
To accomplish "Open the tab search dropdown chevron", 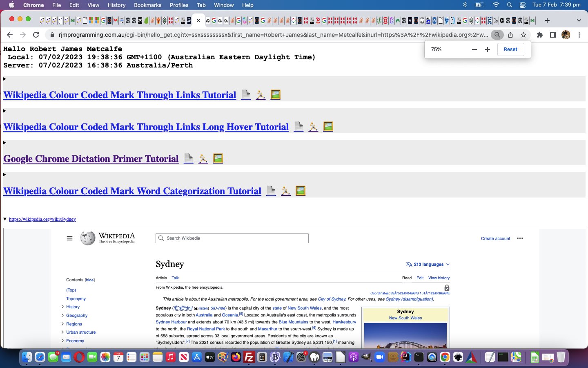I will pos(579,20).
